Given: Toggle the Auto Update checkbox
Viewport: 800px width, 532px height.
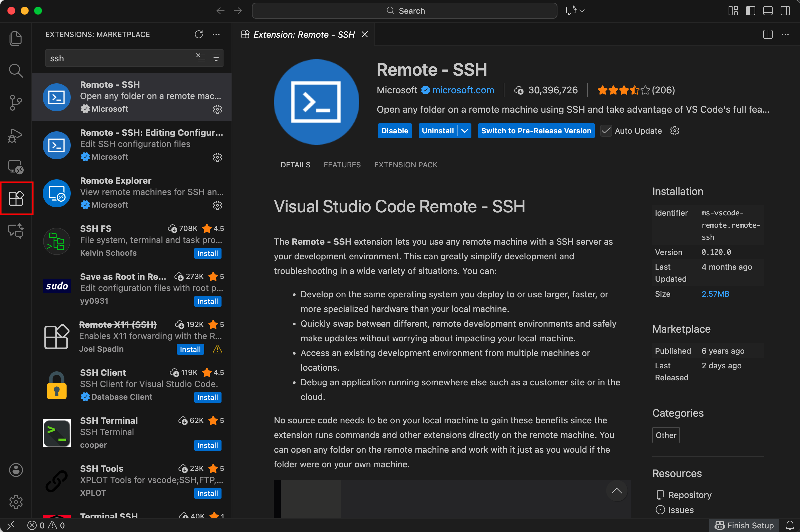Looking at the screenshot, I should [x=606, y=131].
